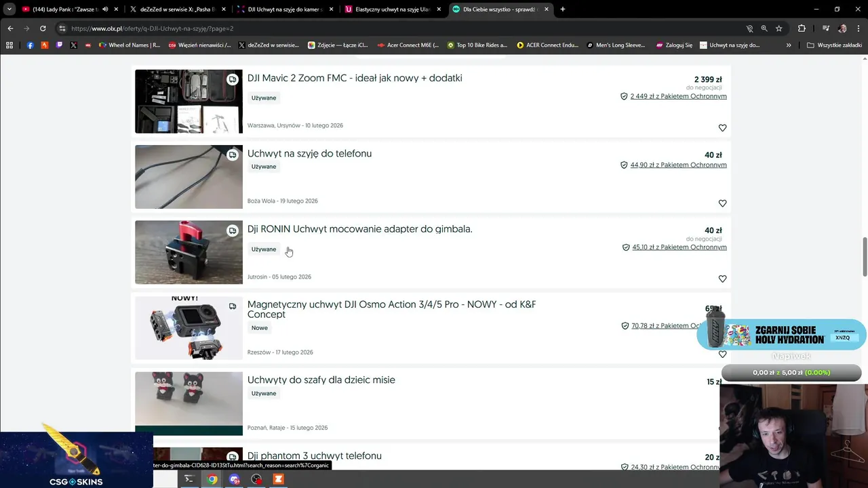Open the Chrome three-dot menu

click(x=858, y=28)
